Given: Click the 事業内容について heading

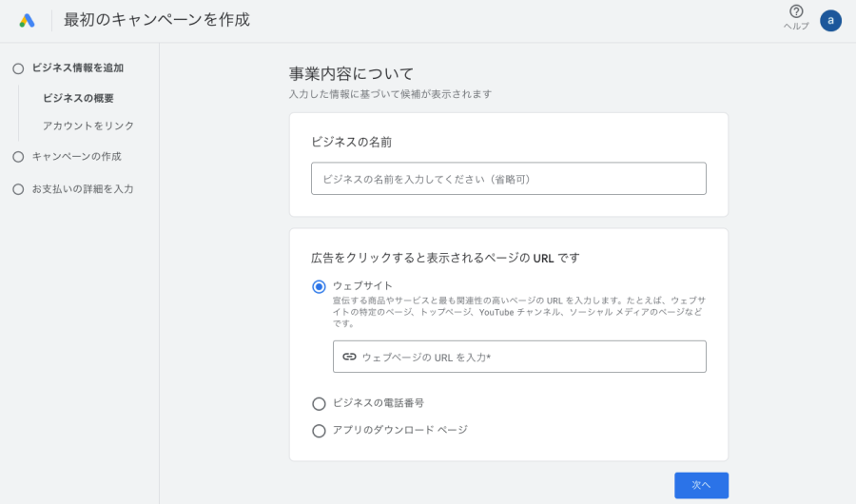Looking at the screenshot, I should 351,74.
